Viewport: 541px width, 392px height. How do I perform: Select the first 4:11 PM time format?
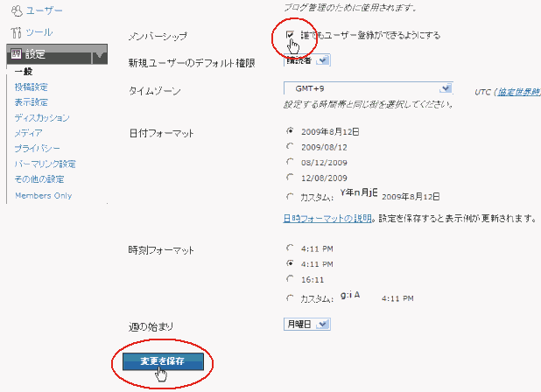coord(290,248)
